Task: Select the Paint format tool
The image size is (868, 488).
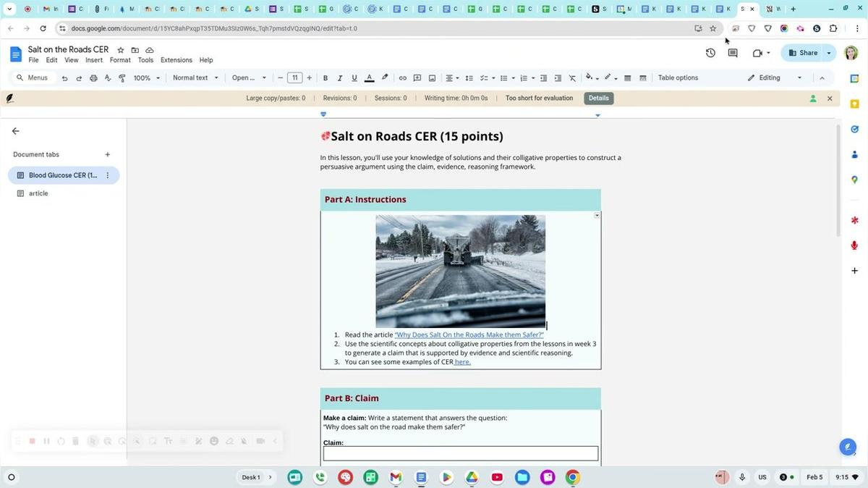Action: pos(122,78)
